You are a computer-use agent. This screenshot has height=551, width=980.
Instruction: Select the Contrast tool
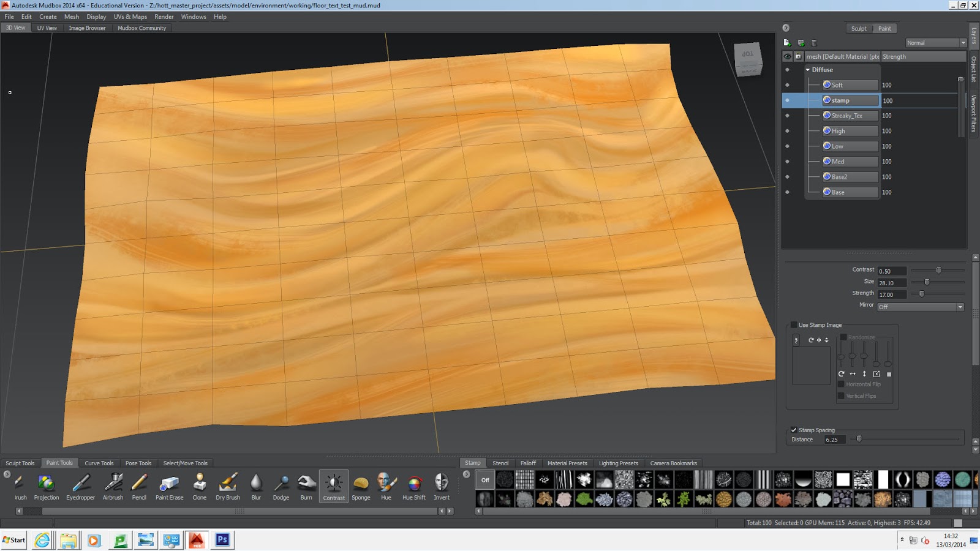tap(334, 487)
